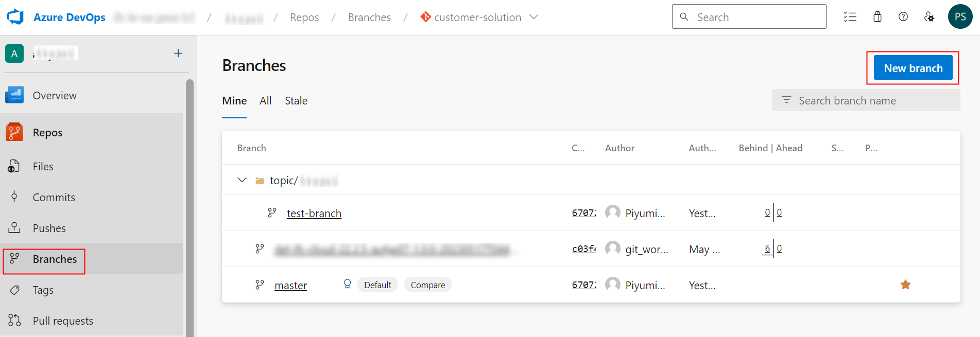
Task: Switch to the Stale branches tab
Action: [x=296, y=101]
